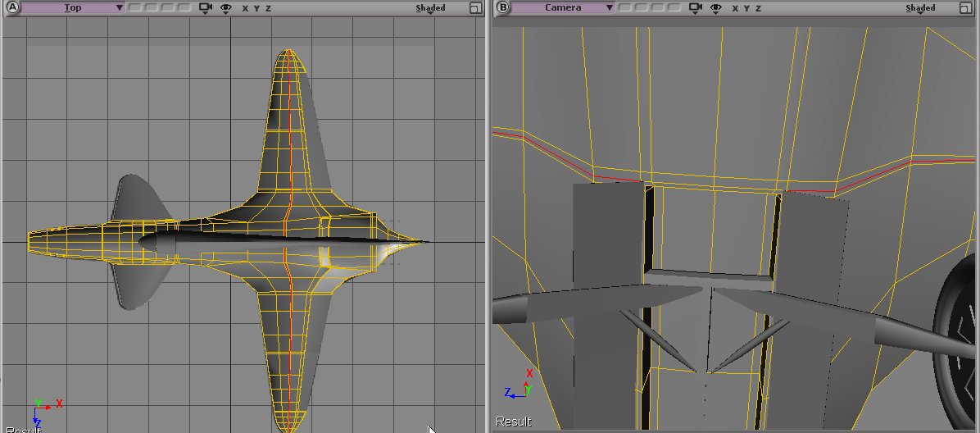Click the viewport B letter icon
The height and width of the screenshot is (433, 980).
(502, 7)
